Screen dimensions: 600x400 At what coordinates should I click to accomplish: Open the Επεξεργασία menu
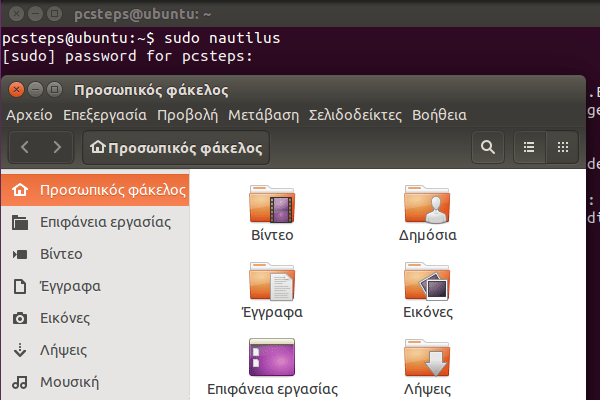(105, 115)
